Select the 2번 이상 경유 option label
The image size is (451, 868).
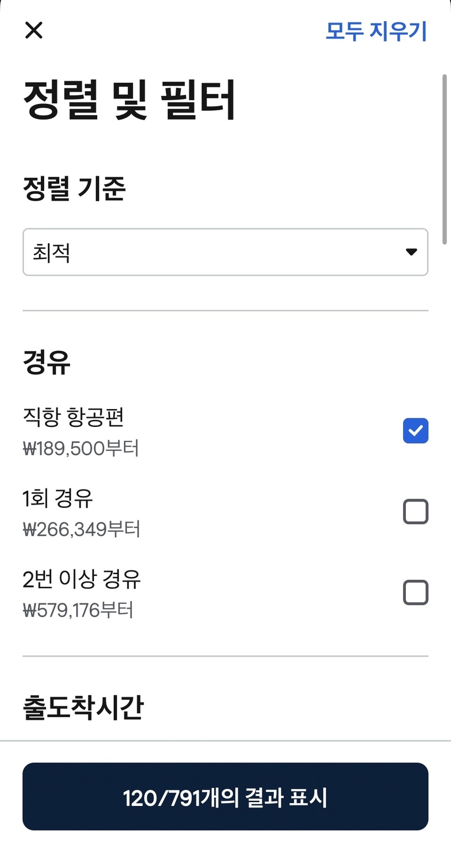point(82,579)
